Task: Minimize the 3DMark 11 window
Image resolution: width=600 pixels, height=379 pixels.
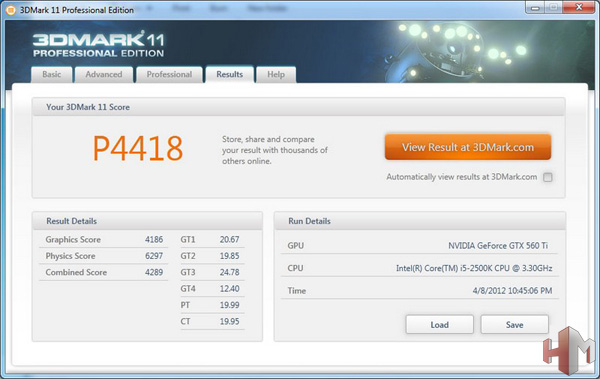Action: click(x=536, y=8)
